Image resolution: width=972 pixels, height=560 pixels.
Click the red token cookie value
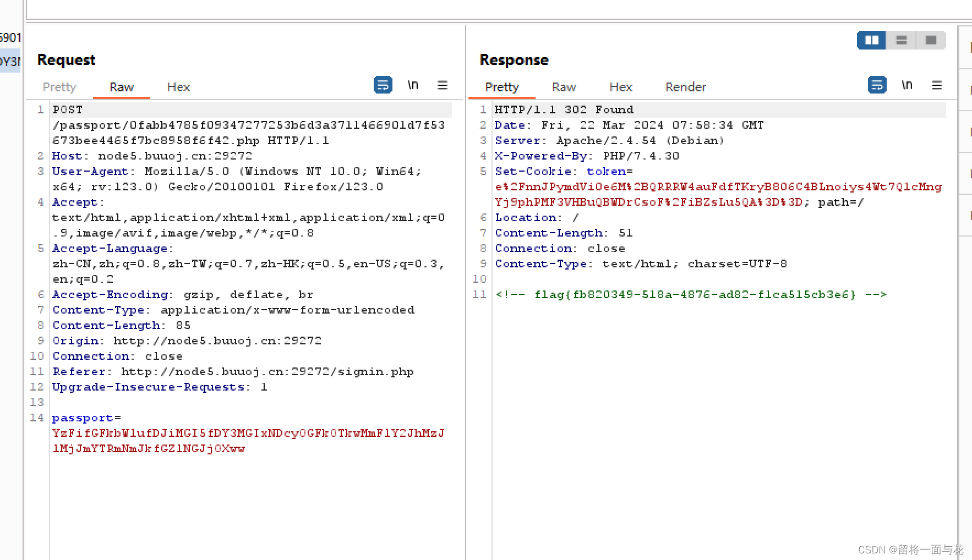(x=718, y=194)
